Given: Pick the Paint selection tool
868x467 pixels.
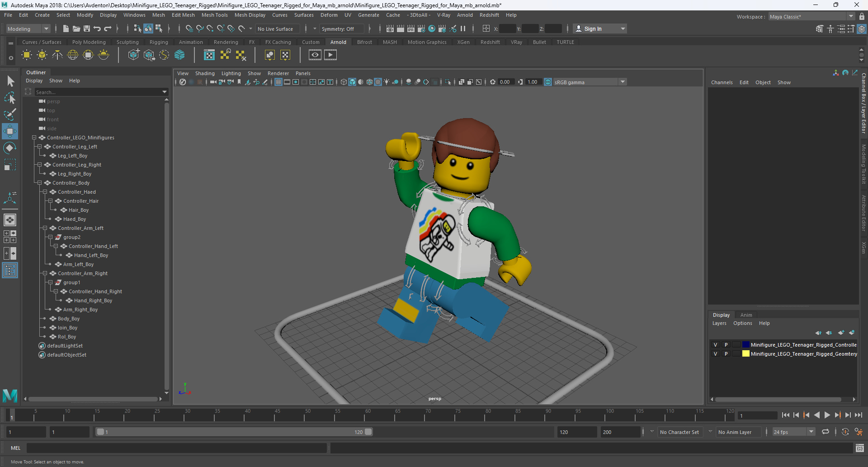Looking at the screenshot, I should coord(10,114).
